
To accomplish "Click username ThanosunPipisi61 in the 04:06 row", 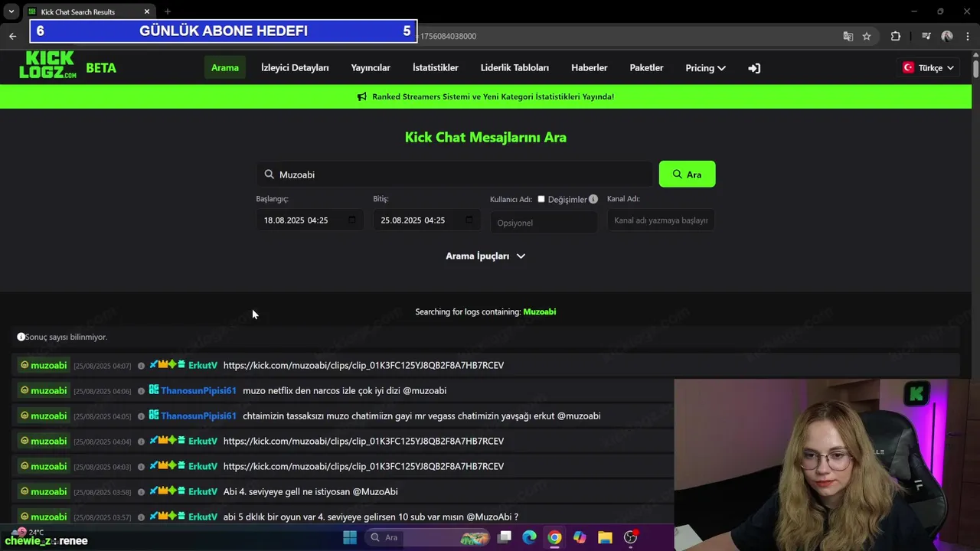I will tap(198, 391).
